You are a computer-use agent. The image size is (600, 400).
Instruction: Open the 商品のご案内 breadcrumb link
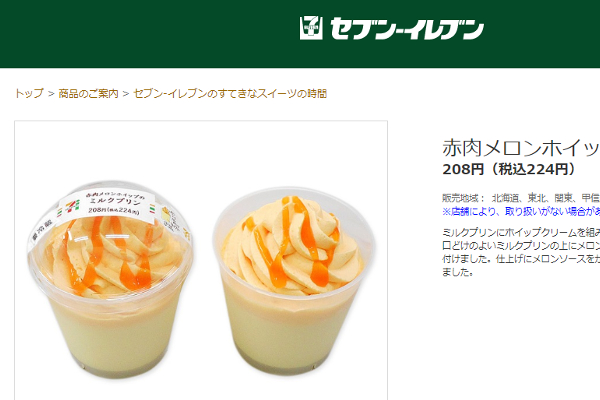pyautogui.click(x=88, y=93)
